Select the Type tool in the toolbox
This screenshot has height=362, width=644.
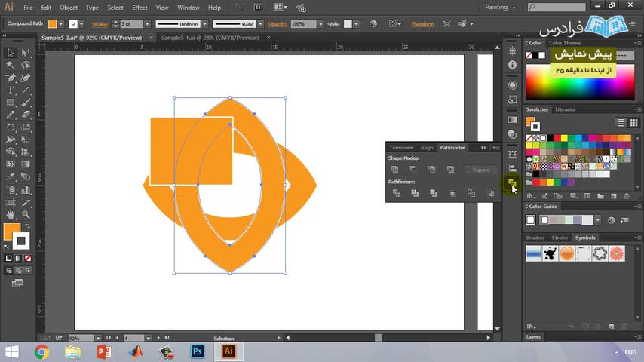(x=11, y=90)
